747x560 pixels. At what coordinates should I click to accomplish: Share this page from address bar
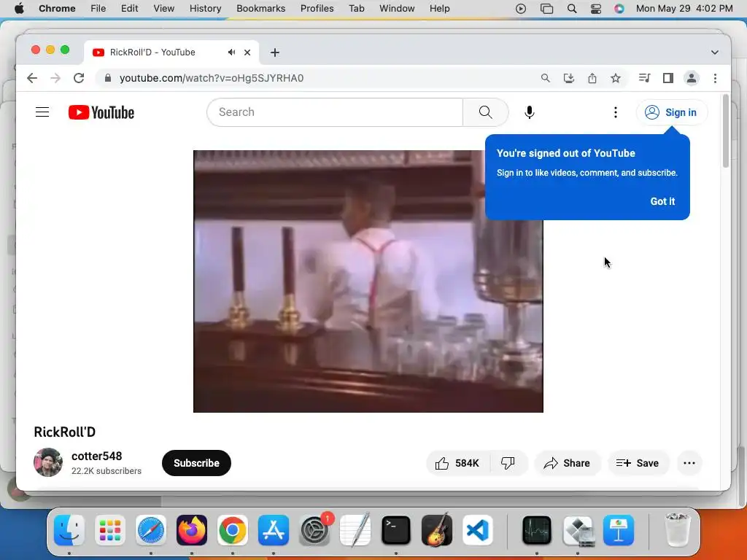(592, 78)
